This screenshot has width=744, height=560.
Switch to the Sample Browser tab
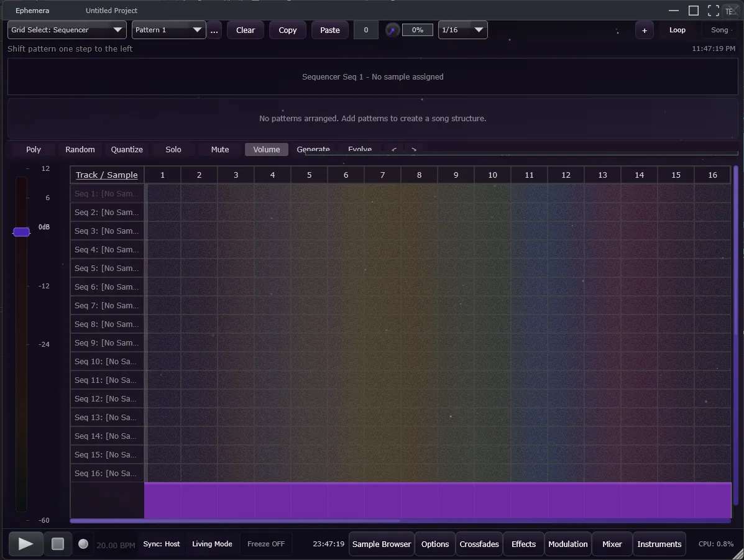tap(382, 544)
